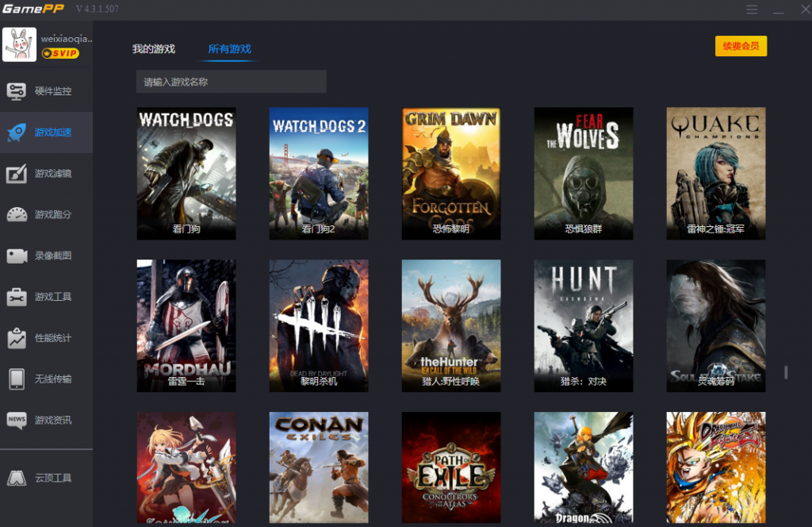Click the 黎明杀机 game title text
Image resolution: width=812 pixels, height=527 pixels.
click(319, 382)
